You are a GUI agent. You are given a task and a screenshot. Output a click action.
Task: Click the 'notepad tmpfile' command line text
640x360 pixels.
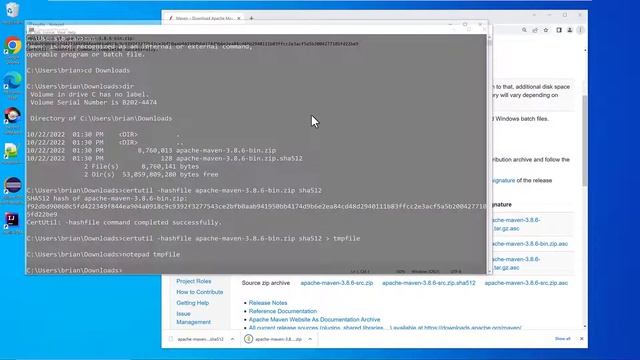(x=151, y=254)
